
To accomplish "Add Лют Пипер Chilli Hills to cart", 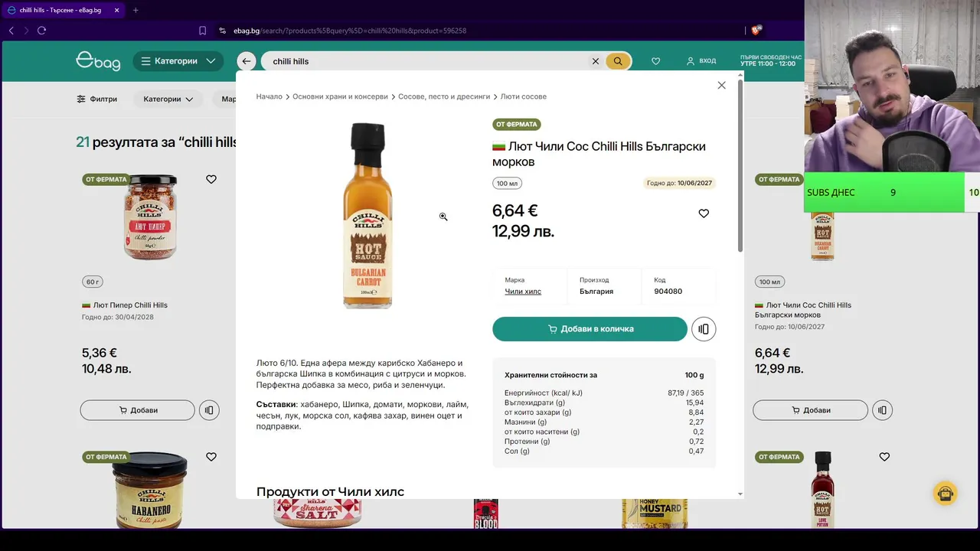I will point(138,410).
